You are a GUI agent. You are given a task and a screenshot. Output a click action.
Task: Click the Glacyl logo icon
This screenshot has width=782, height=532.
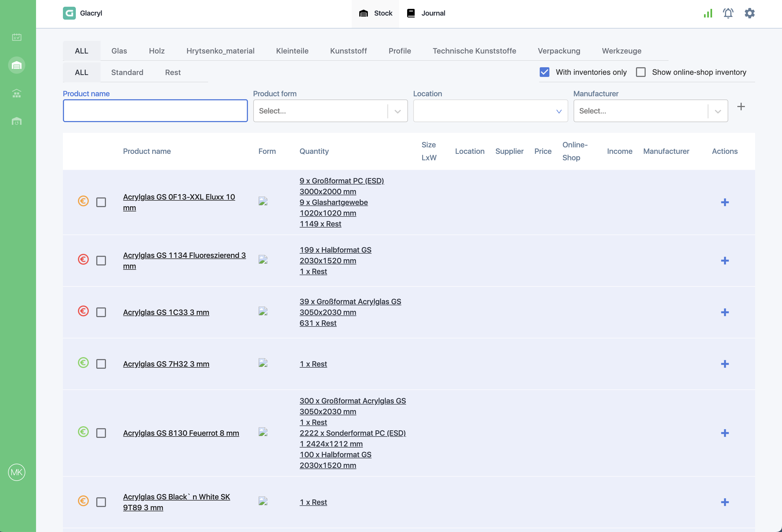click(x=69, y=13)
